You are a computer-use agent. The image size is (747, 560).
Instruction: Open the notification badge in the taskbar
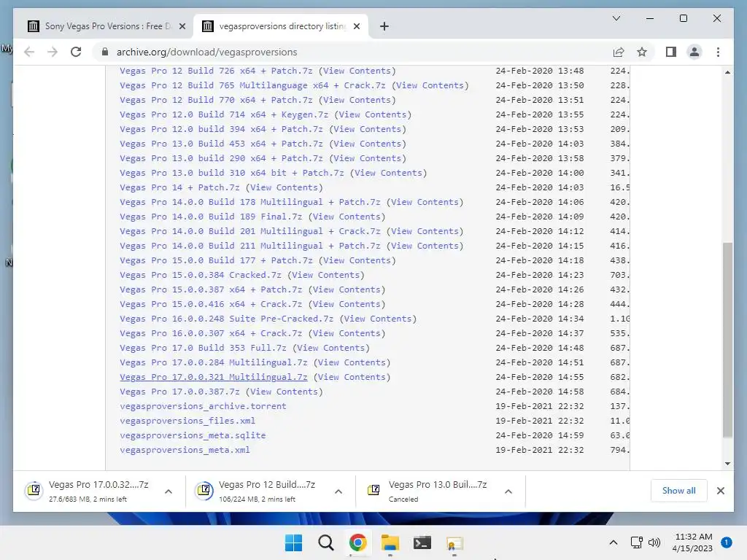(727, 542)
